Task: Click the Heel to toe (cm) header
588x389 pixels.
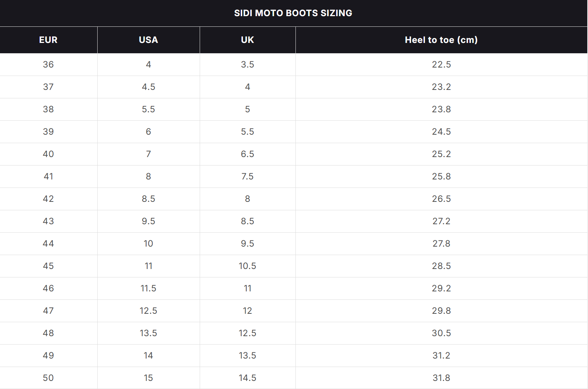Action: 441,40
